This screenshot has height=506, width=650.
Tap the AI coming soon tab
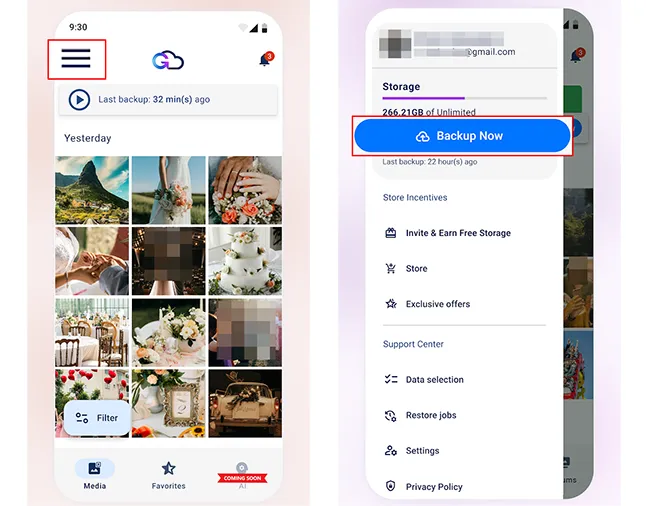(x=243, y=476)
